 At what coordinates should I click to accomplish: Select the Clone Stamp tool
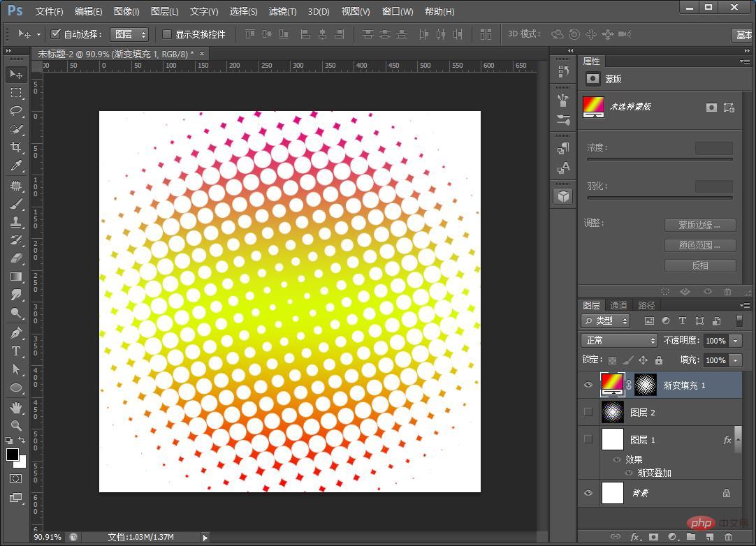[16, 222]
